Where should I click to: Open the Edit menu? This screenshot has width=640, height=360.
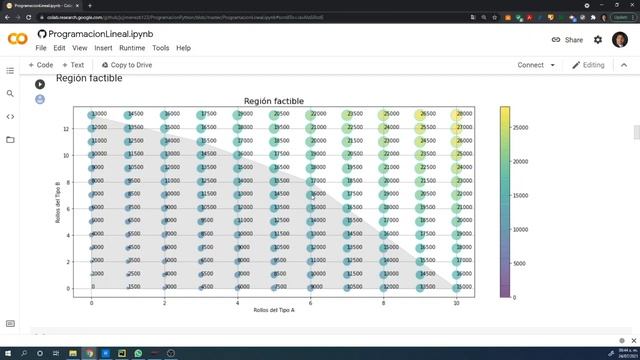(59, 48)
